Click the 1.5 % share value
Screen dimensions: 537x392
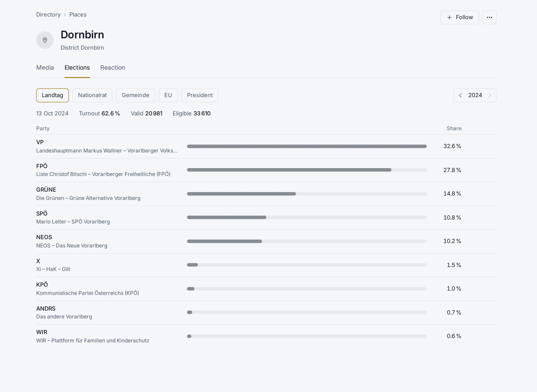point(454,265)
